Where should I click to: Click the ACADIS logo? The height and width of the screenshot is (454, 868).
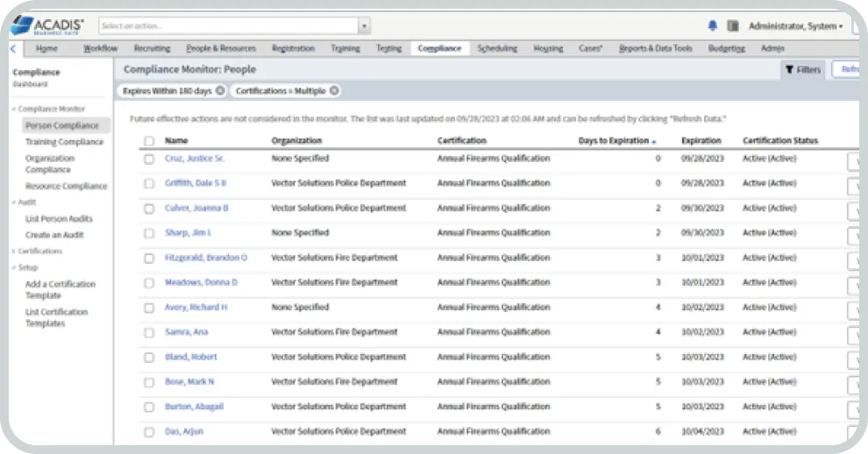pyautogui.click(x=49, y=25)
